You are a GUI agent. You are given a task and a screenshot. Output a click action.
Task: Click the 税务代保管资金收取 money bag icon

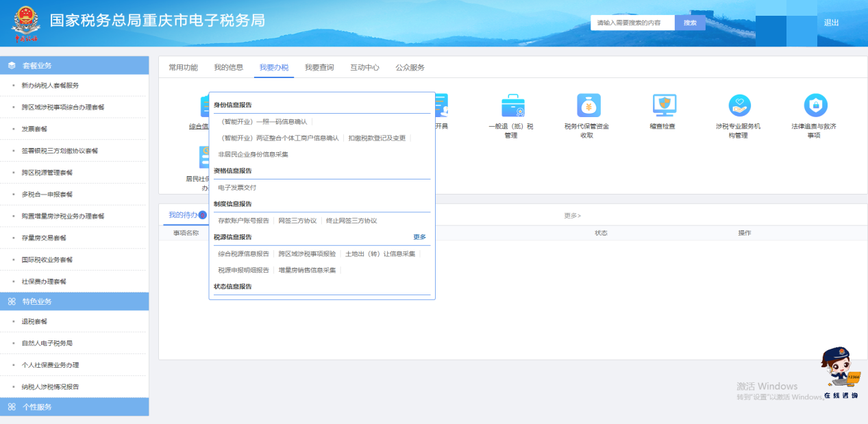coord(588,106)
